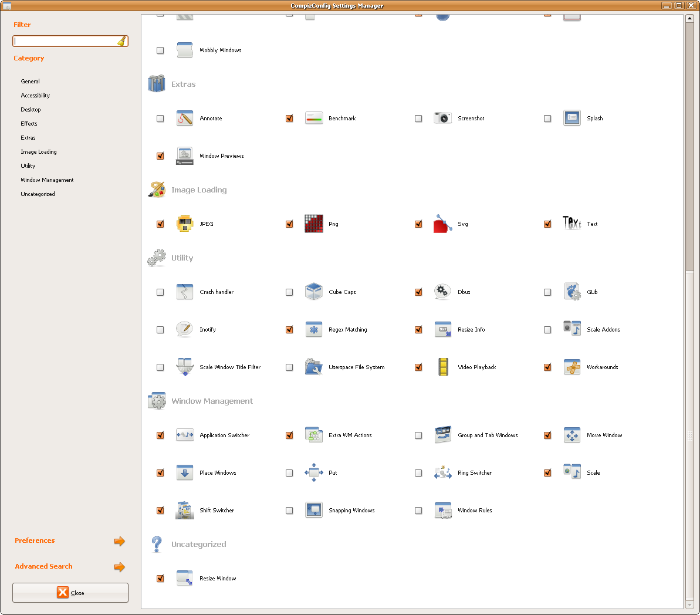Open the Splash plugin icon
The image size is (700, 615).
point(572,119)
